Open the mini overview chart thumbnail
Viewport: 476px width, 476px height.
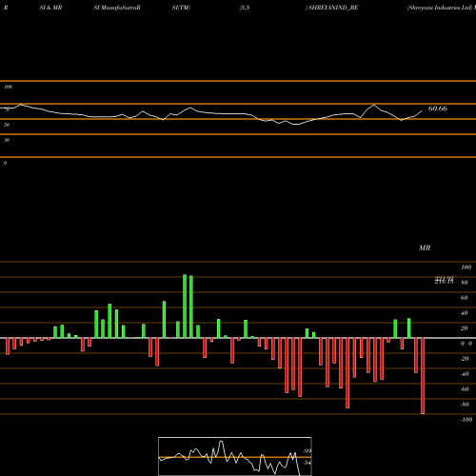click(x=235, y=456)
